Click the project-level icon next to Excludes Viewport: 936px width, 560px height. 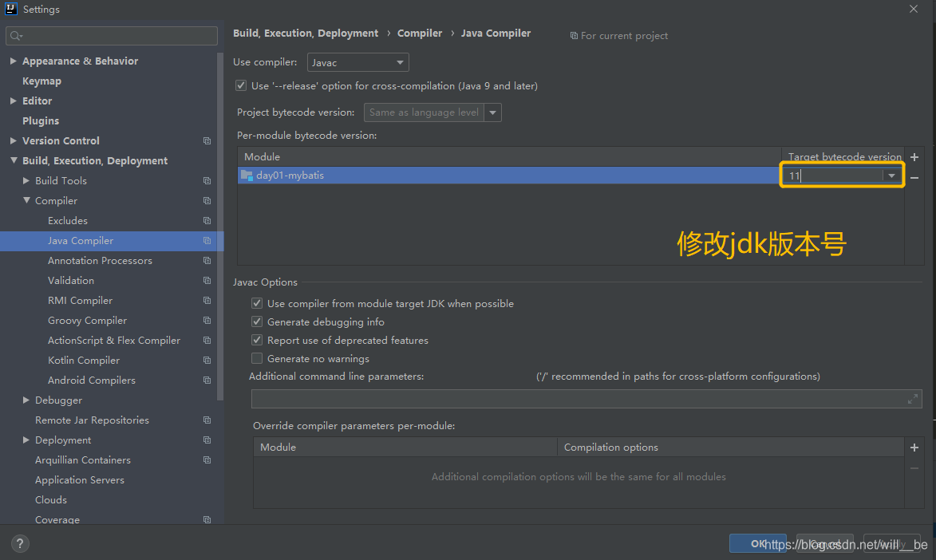pyautogui.click(x=207, y=221)
